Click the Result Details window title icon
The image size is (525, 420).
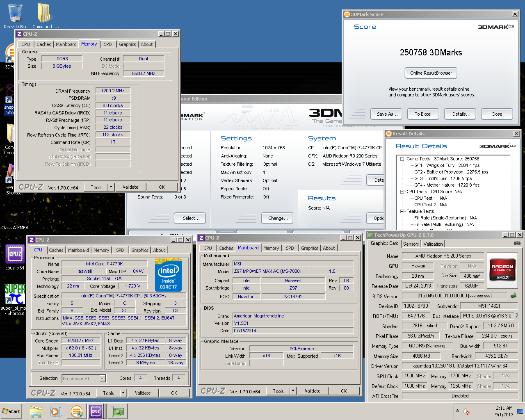pyautogui.click(x=389, y=134)
